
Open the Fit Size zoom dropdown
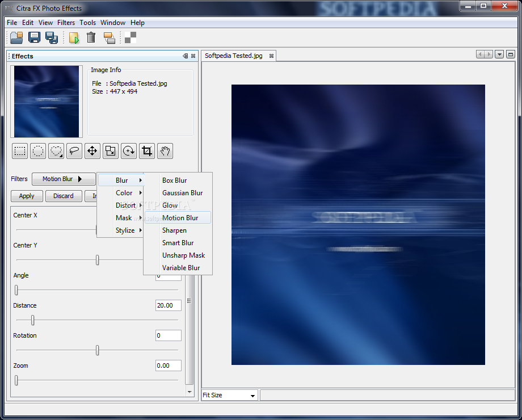click(229, 395)
